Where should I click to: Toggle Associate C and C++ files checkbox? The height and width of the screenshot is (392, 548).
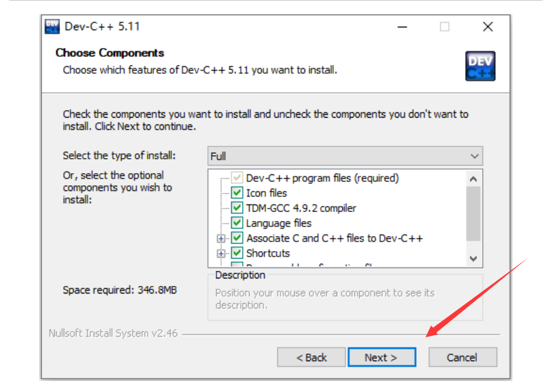pos(237,238)
